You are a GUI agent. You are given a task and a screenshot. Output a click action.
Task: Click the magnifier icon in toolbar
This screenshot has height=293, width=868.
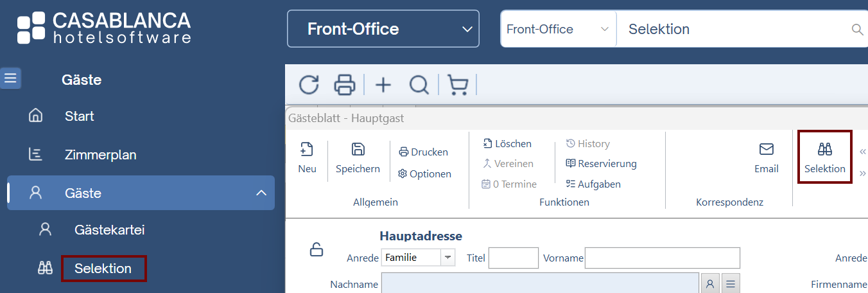(x=419, y=85)
